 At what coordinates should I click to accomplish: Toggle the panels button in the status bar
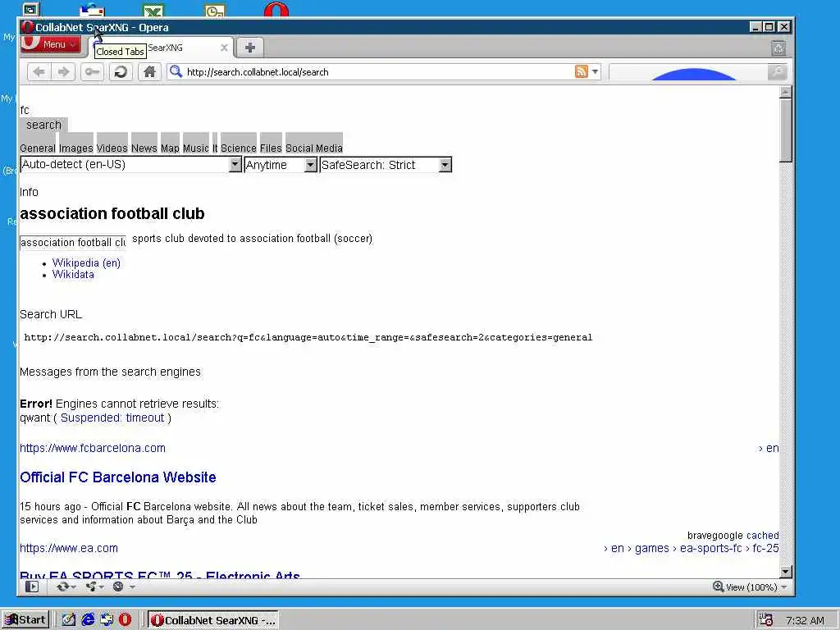pyautogui.click(x=32, y=587)
